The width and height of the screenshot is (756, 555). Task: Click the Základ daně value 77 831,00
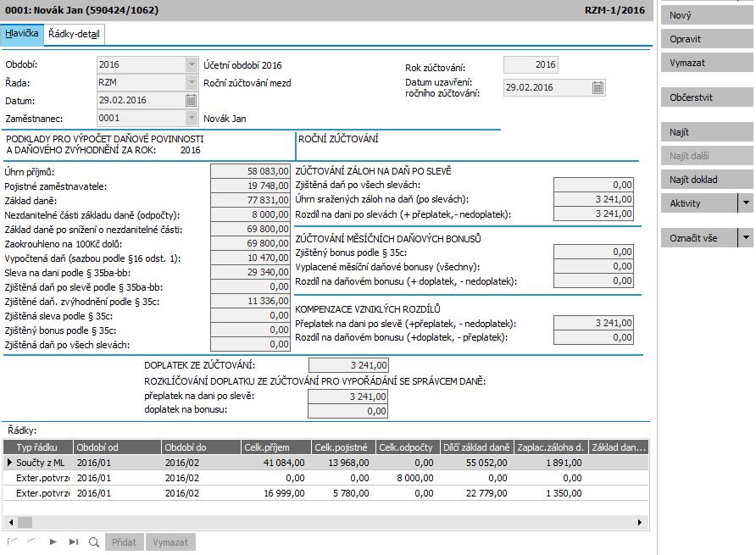point(250,200)
